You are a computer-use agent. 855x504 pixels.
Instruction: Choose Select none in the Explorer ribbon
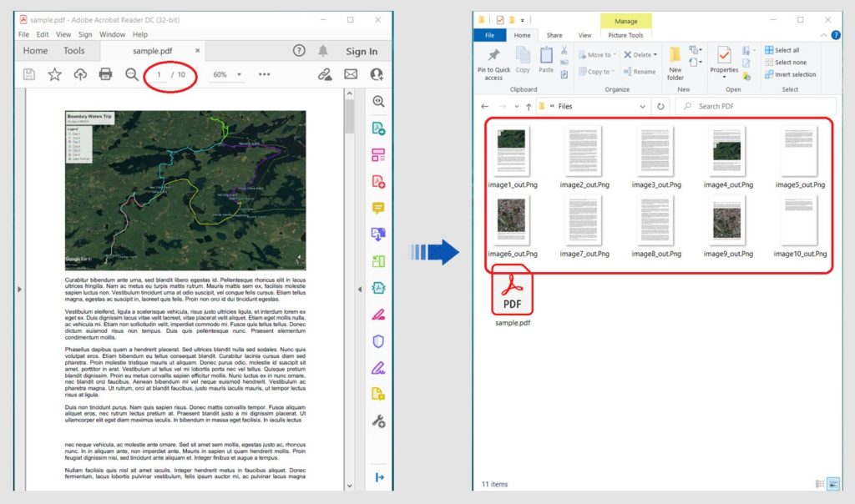pos(789,62)
